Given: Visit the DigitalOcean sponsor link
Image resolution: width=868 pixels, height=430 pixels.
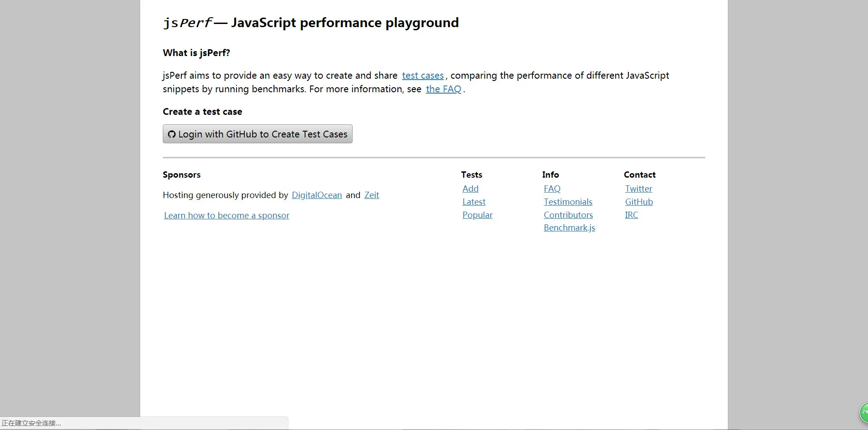Looking at the screenshot, I should tap(316, 195).
